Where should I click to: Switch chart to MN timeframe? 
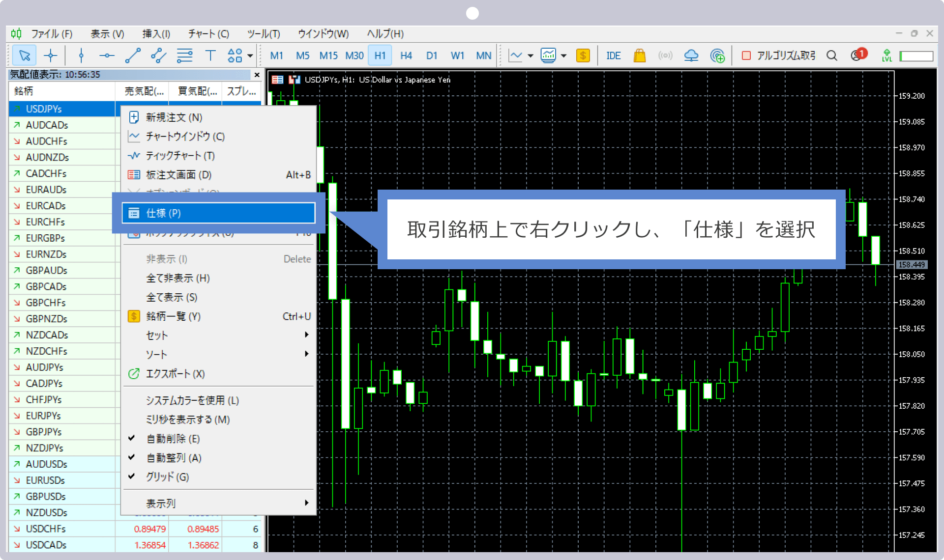pos(483,56)
